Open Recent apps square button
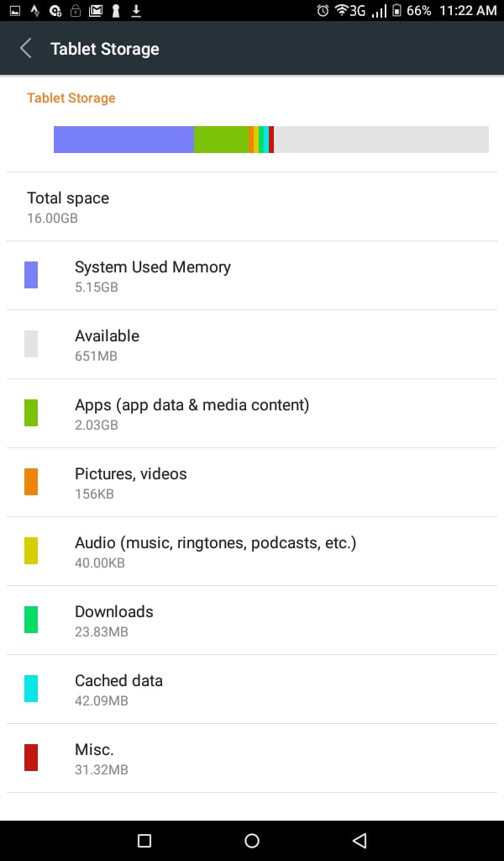The width and height of the screenshot is (504, 861). coord(144,840)
